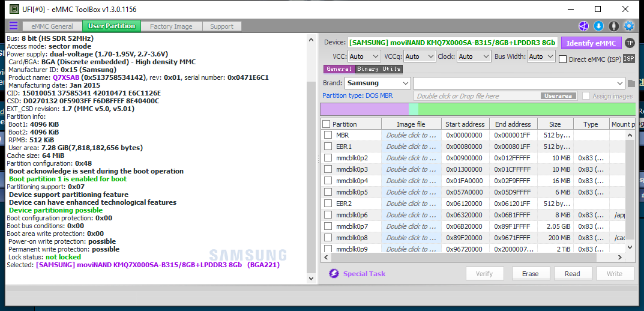Click the Device name field
Image resolution: width=644 pixels, height=311 pixels.
pos(453,43)
